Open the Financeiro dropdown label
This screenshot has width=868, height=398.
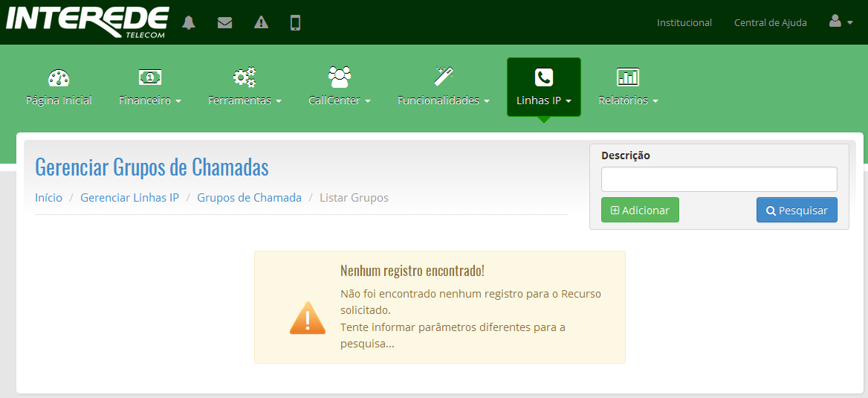(150, 100)
